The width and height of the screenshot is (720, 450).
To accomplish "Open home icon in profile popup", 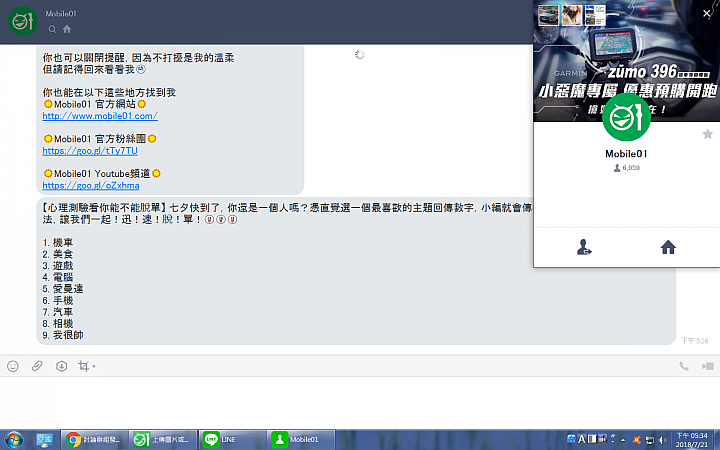I will coord(668,247).
